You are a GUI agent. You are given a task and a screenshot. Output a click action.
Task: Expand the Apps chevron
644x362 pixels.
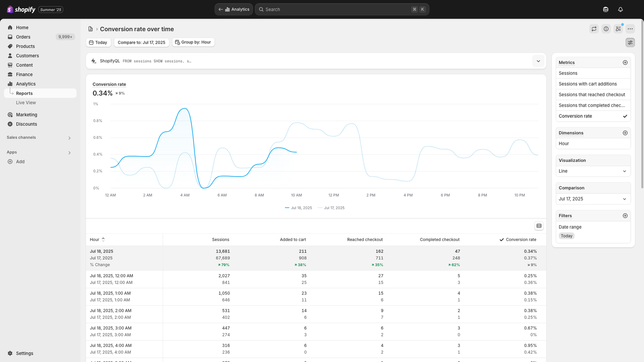(69, 153)
